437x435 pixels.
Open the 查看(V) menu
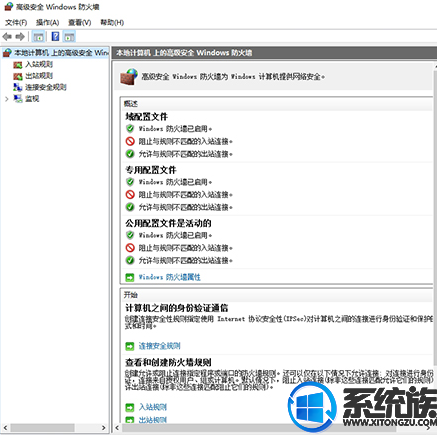79,23
